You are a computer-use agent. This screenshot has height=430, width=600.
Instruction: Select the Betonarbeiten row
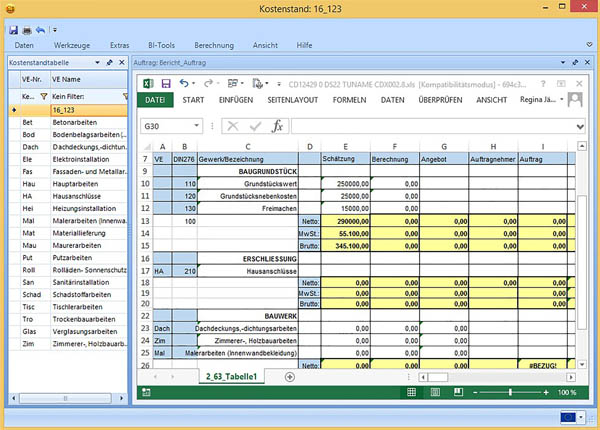(68, 122)
